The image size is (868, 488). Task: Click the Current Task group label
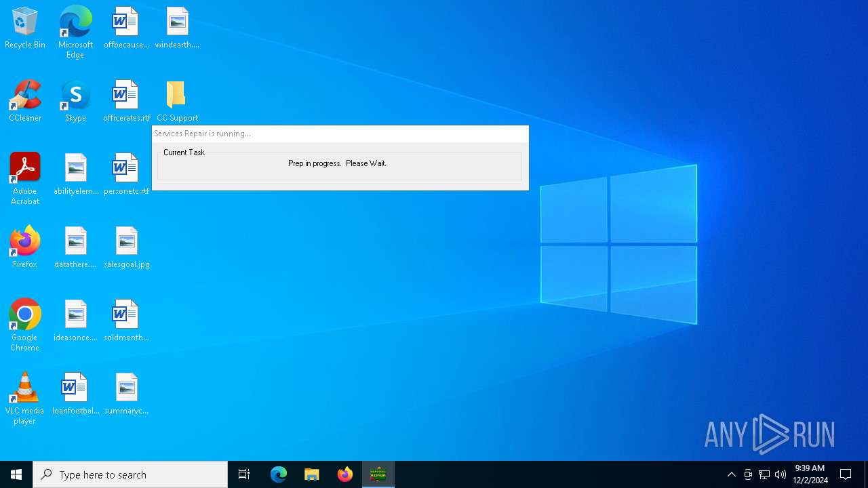(184, 152)
